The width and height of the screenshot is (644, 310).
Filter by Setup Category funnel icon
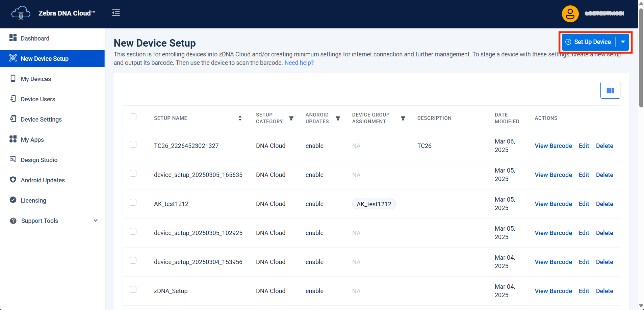[x=291, y=118]
